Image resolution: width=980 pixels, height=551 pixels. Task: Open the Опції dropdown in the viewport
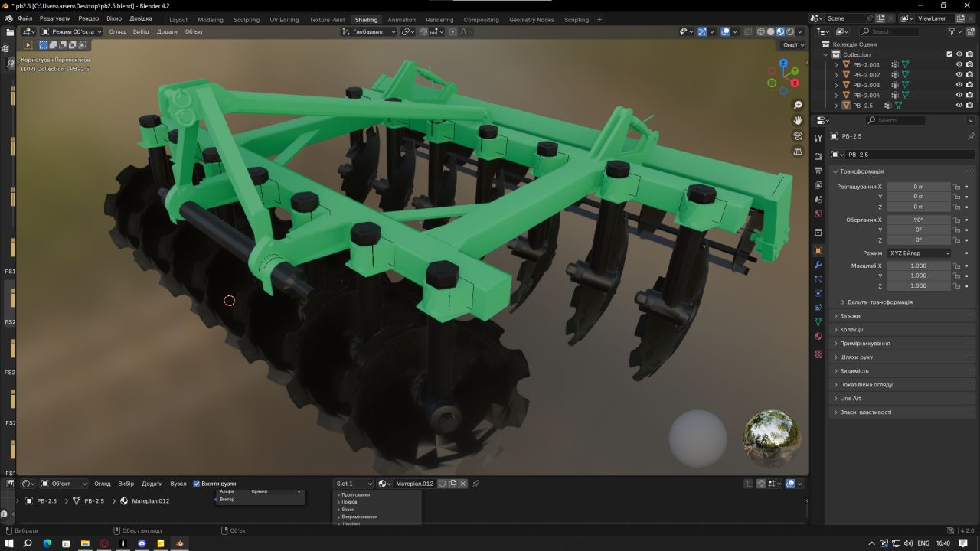(793, 44)
